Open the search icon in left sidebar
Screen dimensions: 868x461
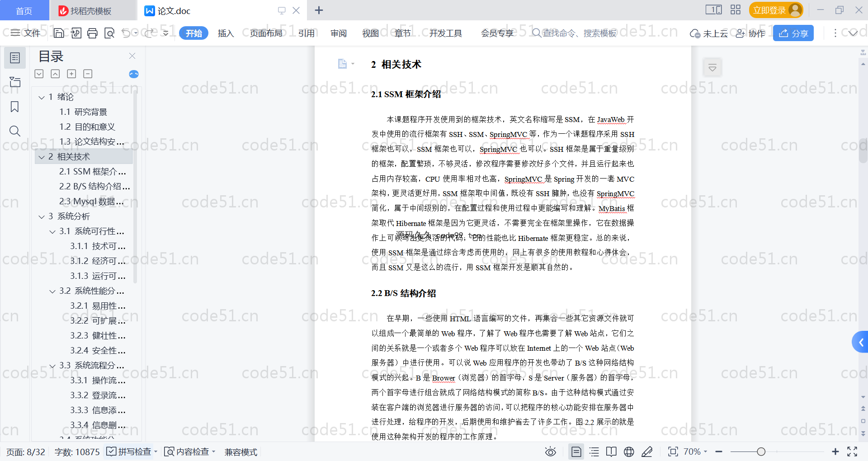click(x=15, y=131)
